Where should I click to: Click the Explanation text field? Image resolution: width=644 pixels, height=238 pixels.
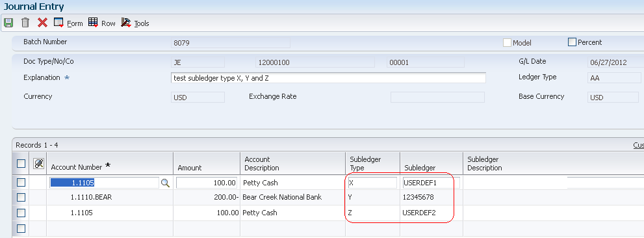tap(328, 77)
